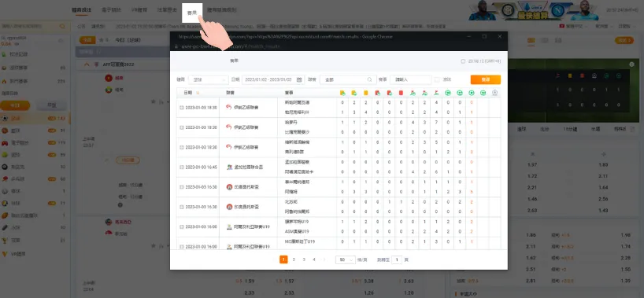Select the 早盤 toggle in the sidebar
The image size is (644, 298).
52,105
